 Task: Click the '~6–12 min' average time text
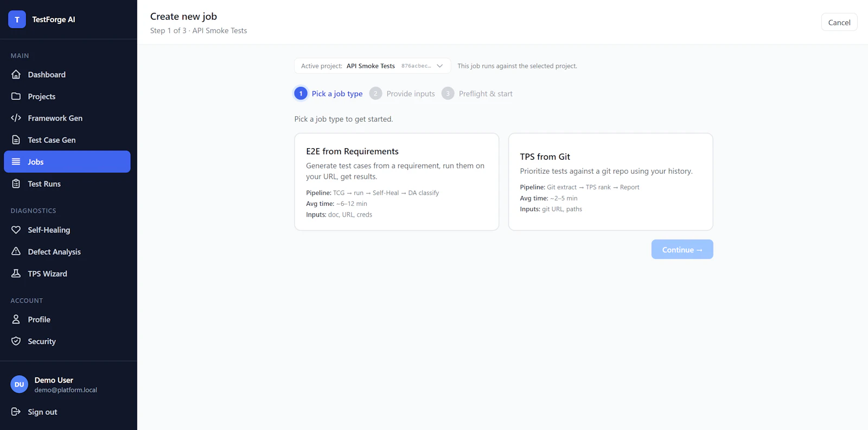tap(352, 204)
